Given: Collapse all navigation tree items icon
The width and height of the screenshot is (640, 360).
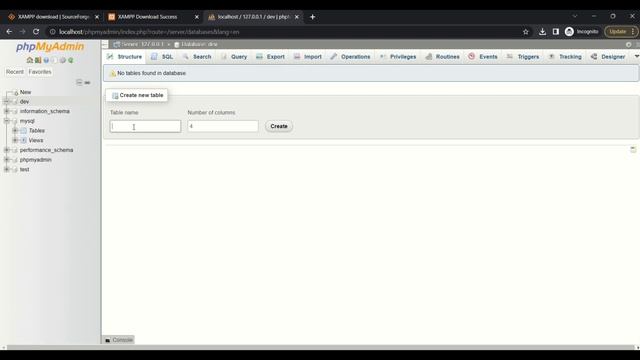Looking at the screenshot, I should tap(79, 82).
